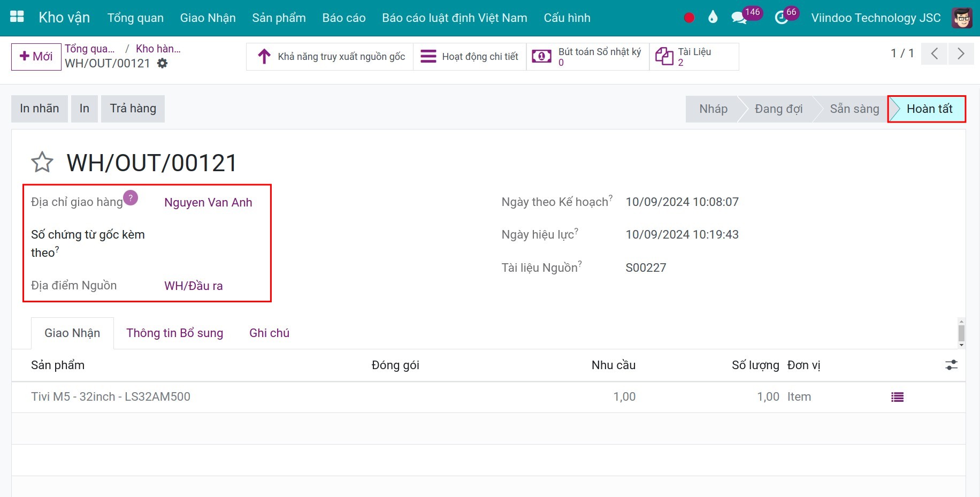The height and width of the screenshot is (497, 980).
Task: Click the small scrollbar beside tabs
Action: pyautogui.click(x=961, y=333)
